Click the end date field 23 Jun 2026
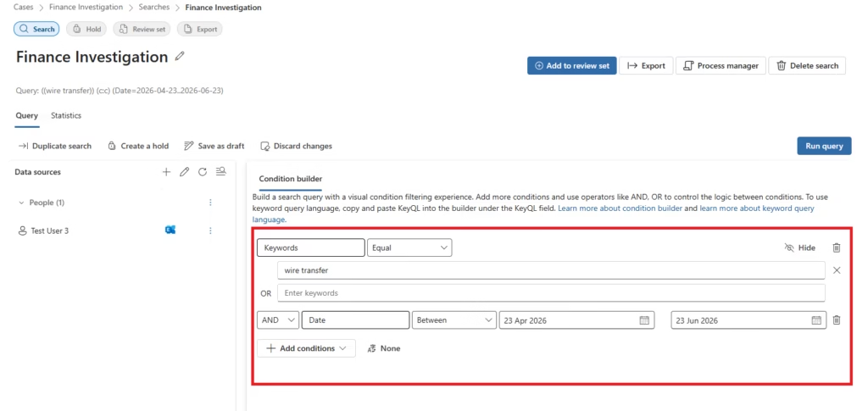The height and width of the screenshot is (411, 868). click(749, 320)
